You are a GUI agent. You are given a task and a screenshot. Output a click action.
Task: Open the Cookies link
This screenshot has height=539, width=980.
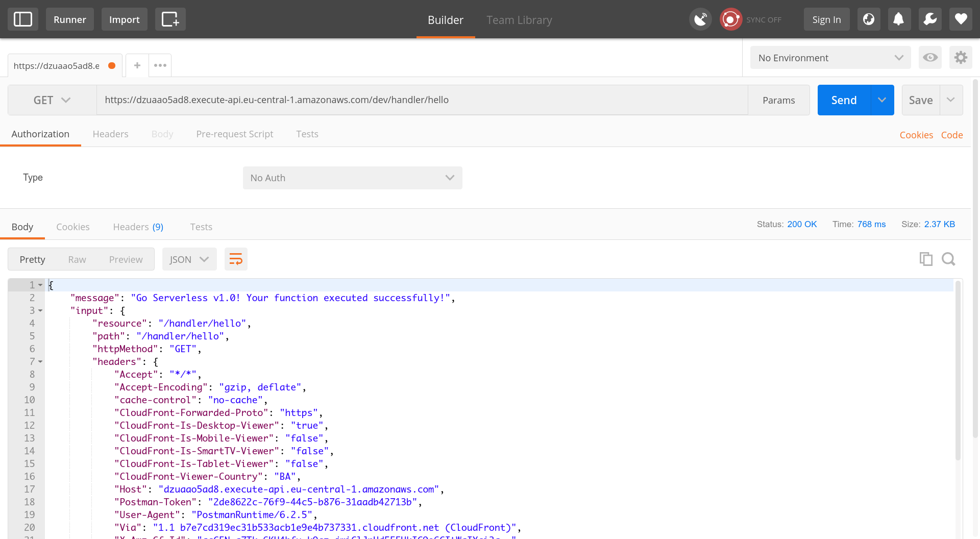point(916,135)
